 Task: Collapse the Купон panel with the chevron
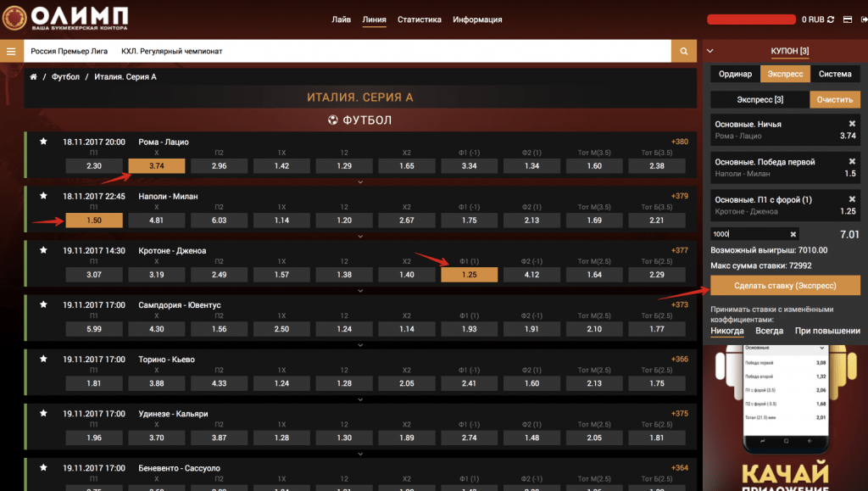[x=710, y=51]
